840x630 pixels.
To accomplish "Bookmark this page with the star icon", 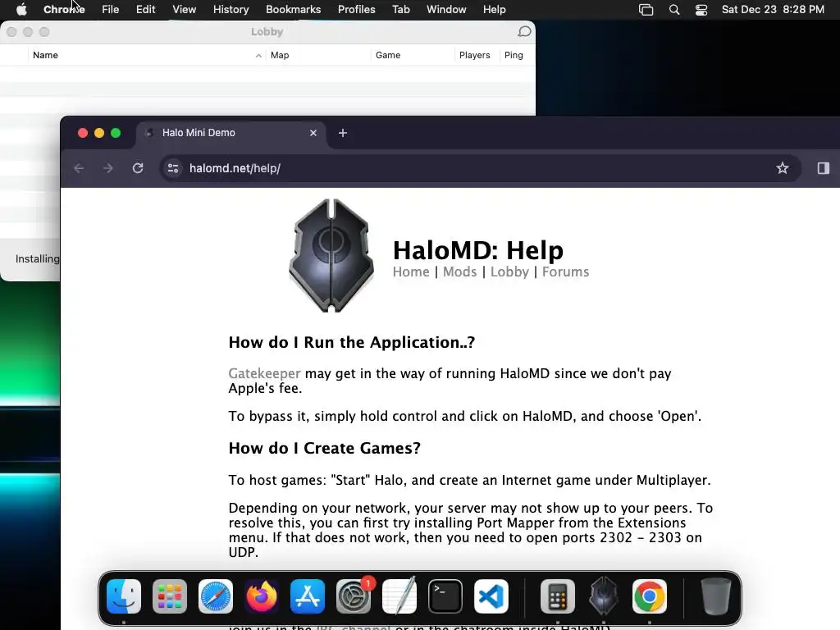I will (782, 168).
